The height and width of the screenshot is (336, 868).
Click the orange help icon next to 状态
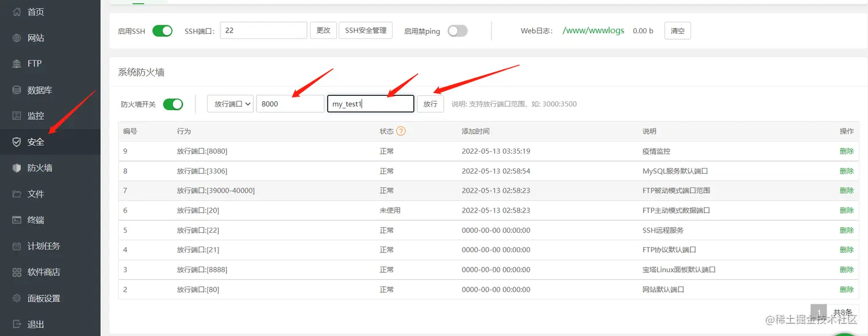click(x=401, y=131)
